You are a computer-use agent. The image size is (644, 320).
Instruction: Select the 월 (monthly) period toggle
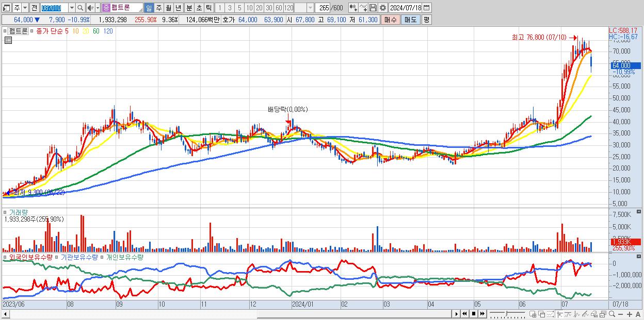point(168,8)
